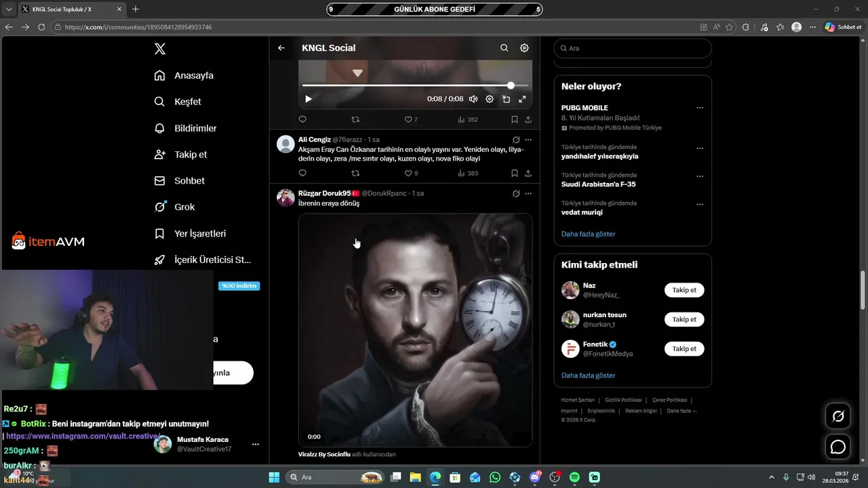Open new browser tab
This screenshot has width=868, height=488.
[x=136, y=9]
